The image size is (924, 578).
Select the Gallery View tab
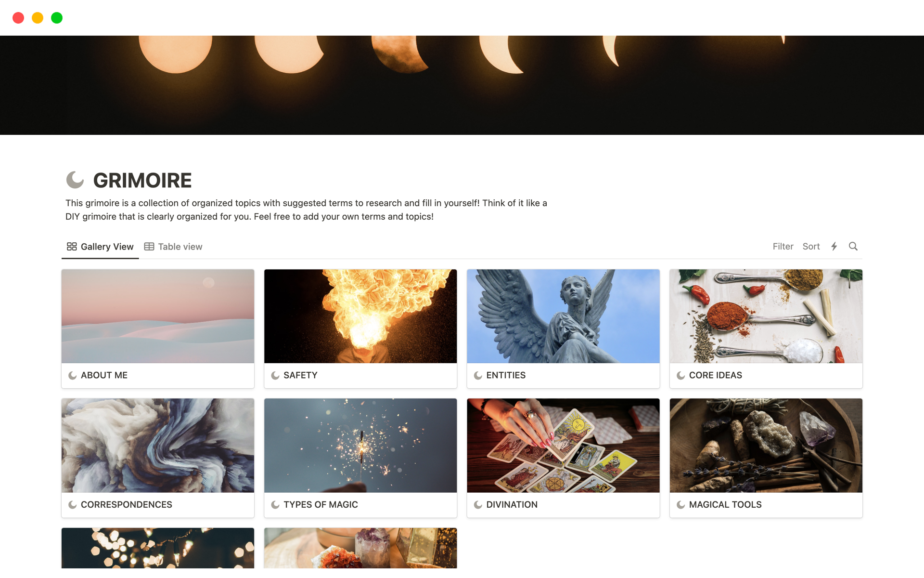100,247
